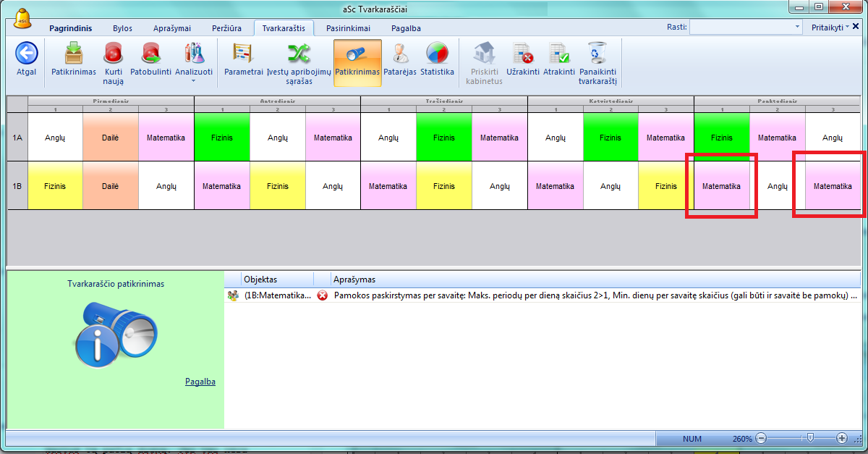The height and width of the screenshot is (454, 868).
Task: Open the Patarėjas advisor tool
Action: pyautogui.click(x=399, y=54)
